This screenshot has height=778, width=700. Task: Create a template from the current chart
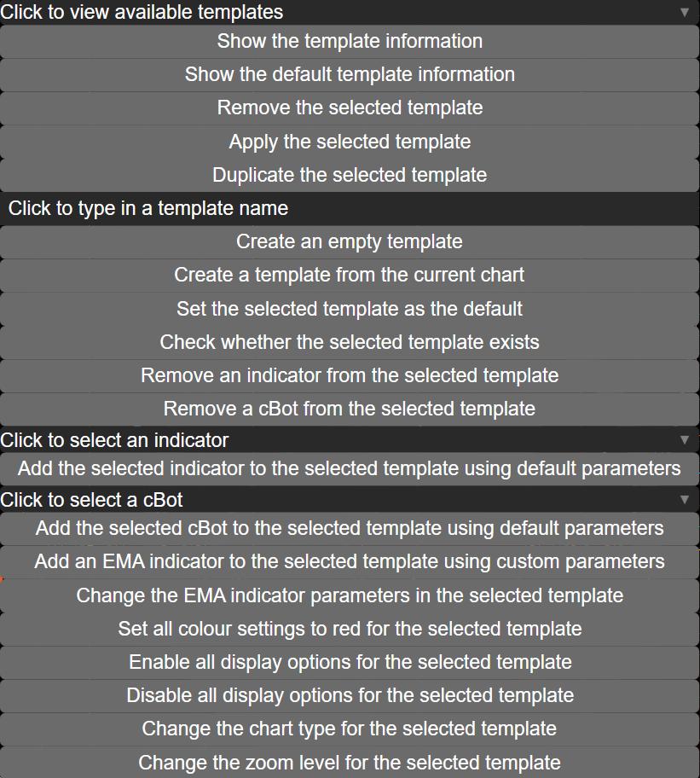coord(350,275)
